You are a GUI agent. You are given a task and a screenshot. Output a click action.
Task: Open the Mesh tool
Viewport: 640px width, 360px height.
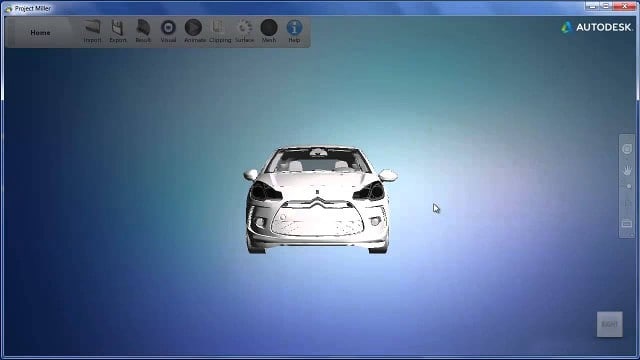point(269,31)
